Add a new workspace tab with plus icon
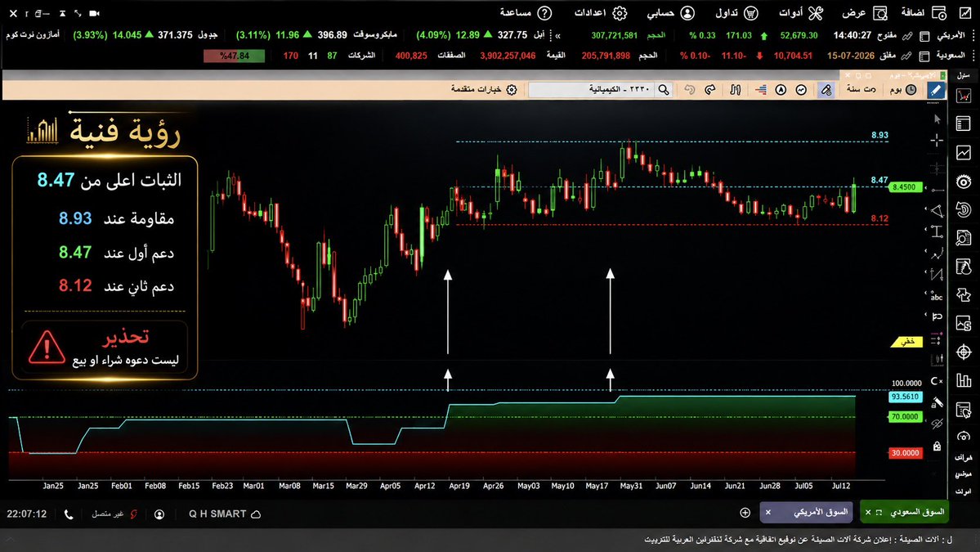This screenshot has width=980, height=552. pyautogui.click(x=745, y=513)
